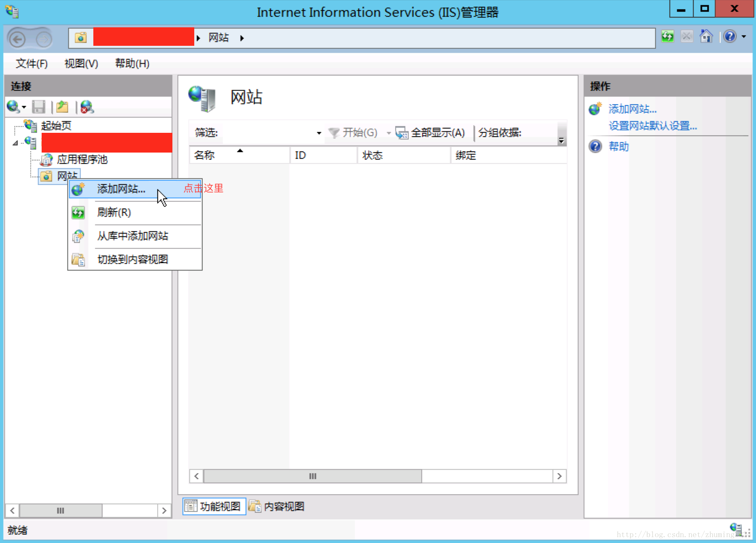Click 设置网站默认设置... link
Viewport: 756px width, 543px height.
coord(653,126)
